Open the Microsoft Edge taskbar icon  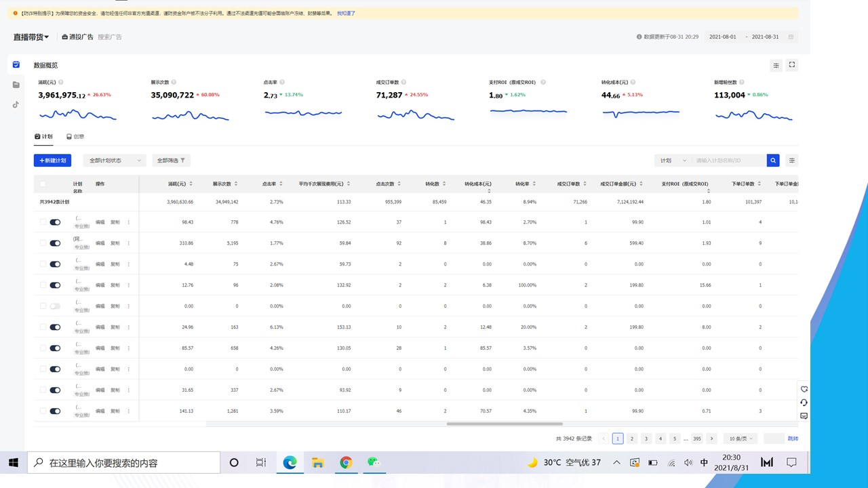click(290, 463)
